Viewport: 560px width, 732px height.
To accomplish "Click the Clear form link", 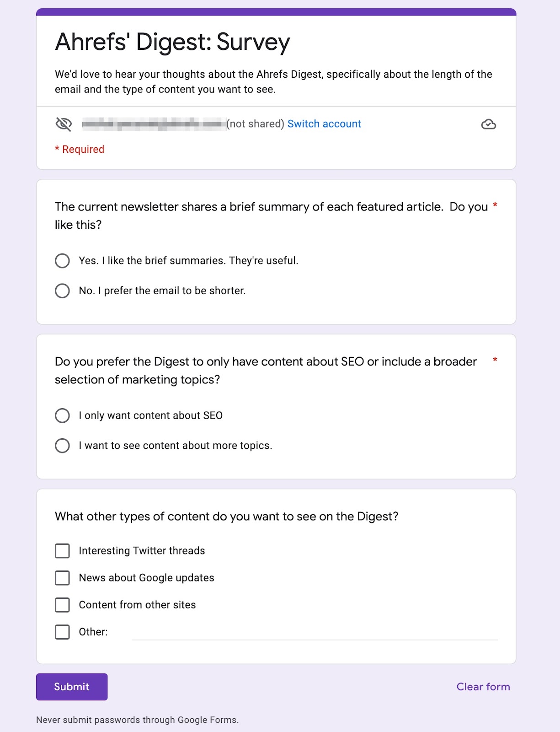I will pyautogui.click(x=483, y=687).
